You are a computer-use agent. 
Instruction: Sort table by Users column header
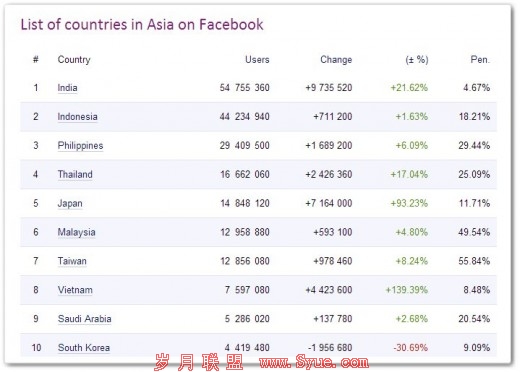(257, 60)
